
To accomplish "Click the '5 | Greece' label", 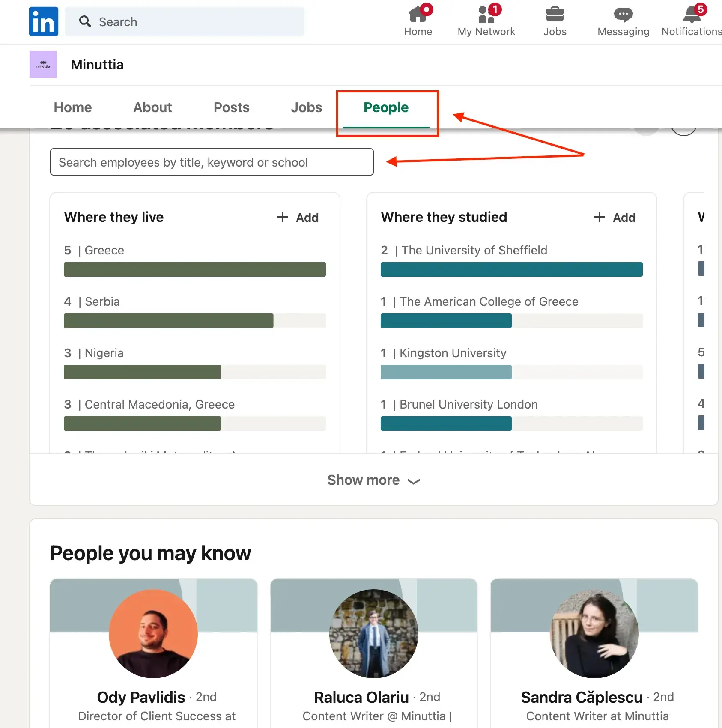I will coord(94,250).
